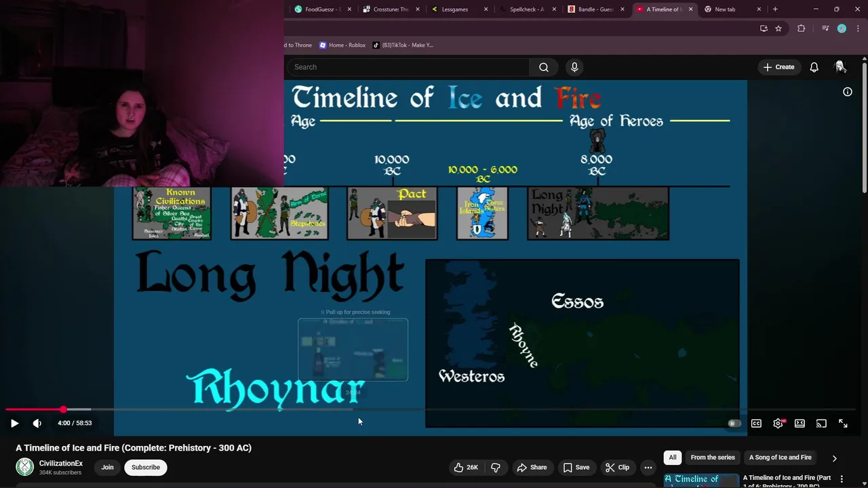Open the Chrome profile avatar
The image size is (868, 488).
[842, 28]
